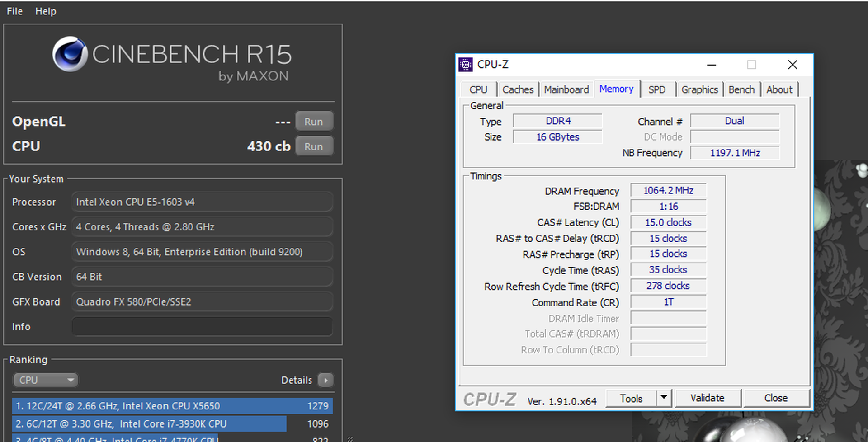Expand ranking Details arrow
868x442 pixels.
[x=325, y=380]
